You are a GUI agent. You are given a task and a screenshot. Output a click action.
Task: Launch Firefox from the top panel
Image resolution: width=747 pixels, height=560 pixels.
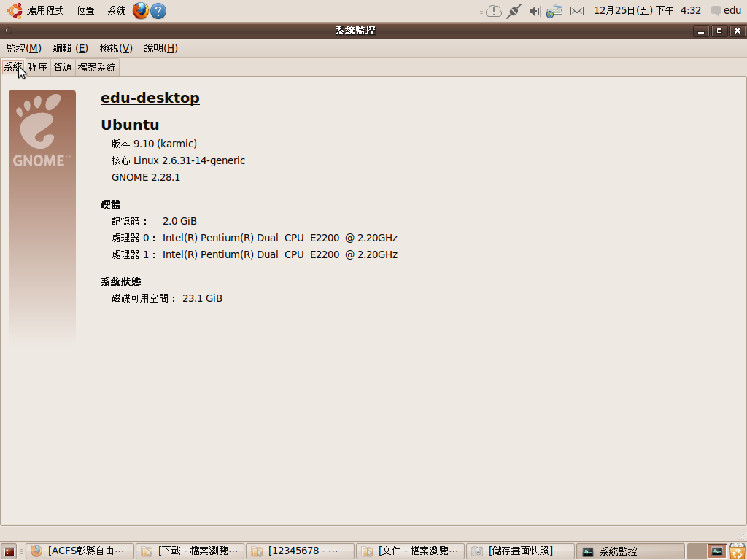point(141,11)
